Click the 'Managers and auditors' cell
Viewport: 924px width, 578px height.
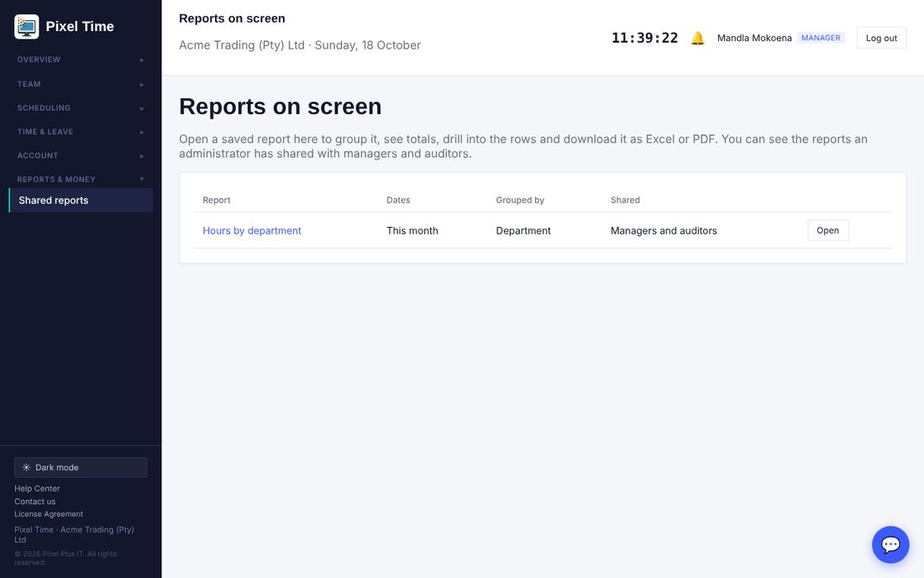click(x=664, y=230)
